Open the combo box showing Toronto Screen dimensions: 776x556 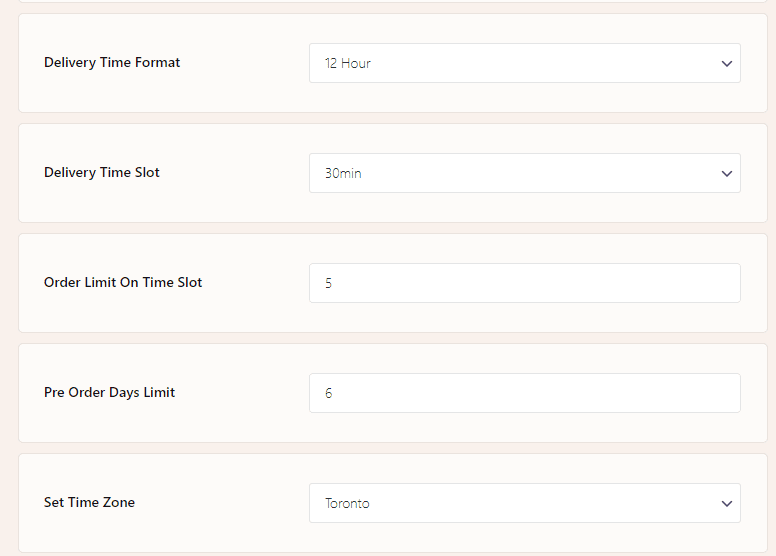click(x=524, y=503)
